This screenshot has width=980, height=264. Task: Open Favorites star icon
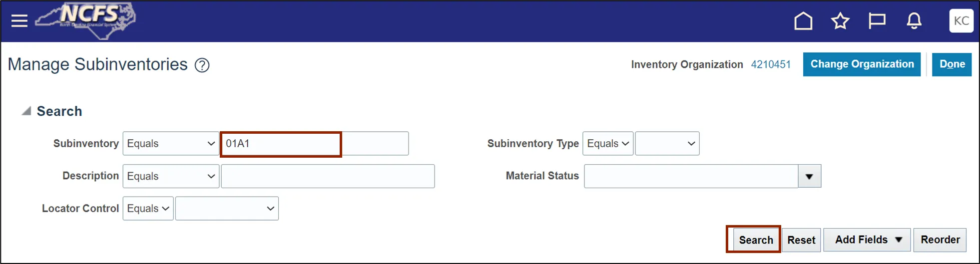click(840, 21)
